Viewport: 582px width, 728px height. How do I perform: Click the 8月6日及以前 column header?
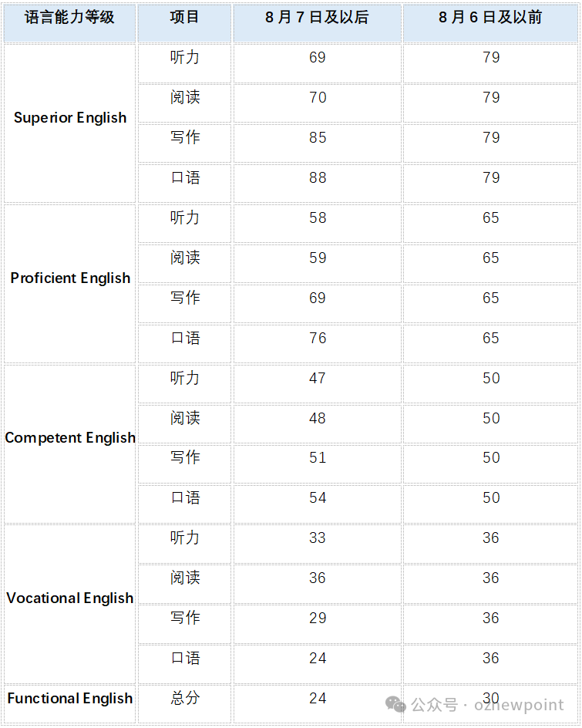click(490, 23)
